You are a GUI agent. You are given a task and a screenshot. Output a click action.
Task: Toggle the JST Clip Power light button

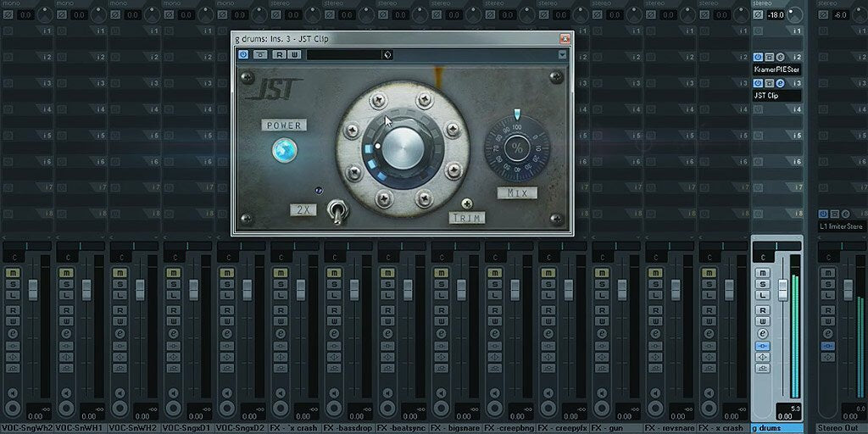(x=285, y=151)
